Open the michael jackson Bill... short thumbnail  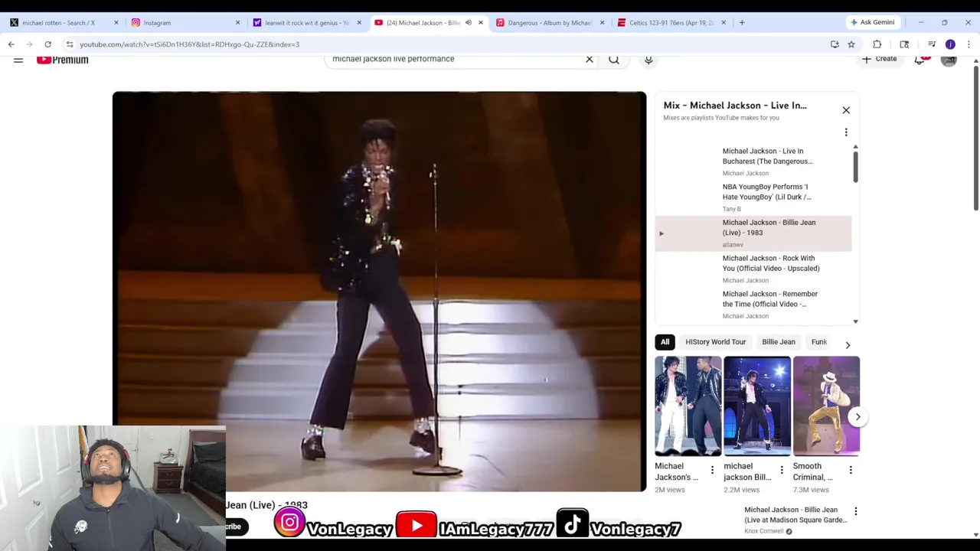pyautogui.click(x=757, y=406)
